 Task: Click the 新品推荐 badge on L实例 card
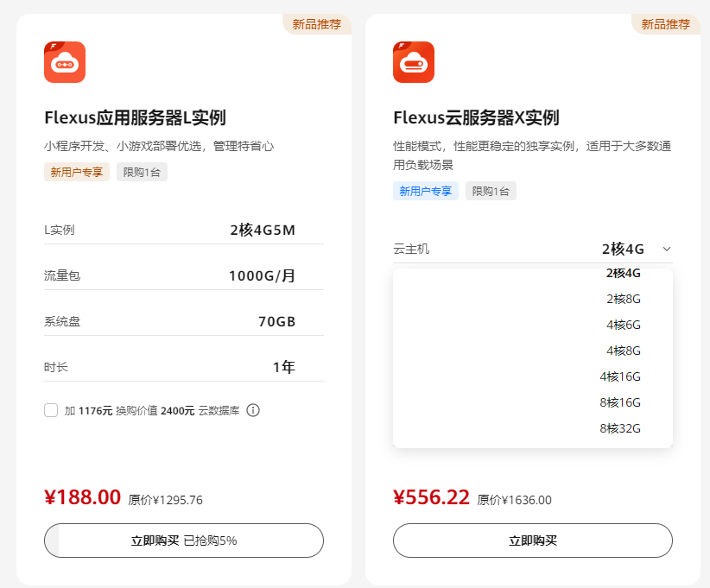[316, 24]
